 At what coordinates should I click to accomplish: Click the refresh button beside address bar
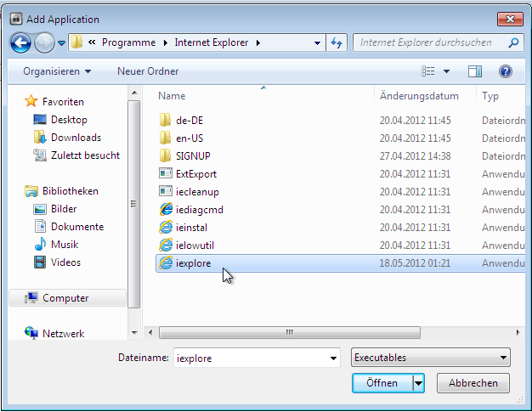(337, 42)
